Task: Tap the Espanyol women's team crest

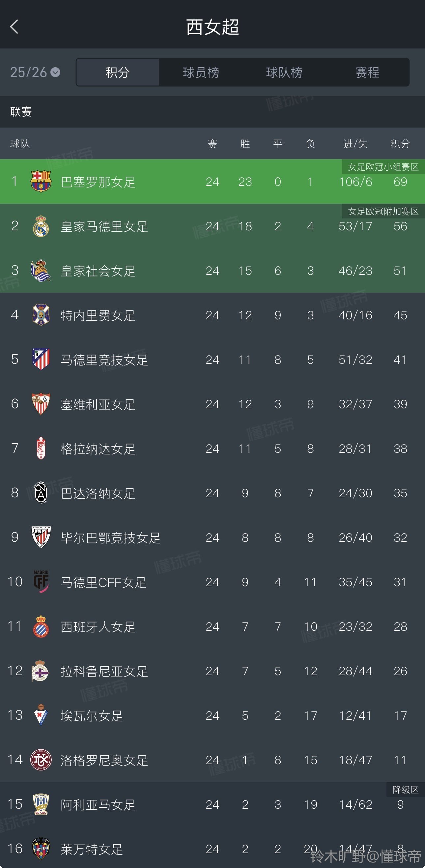Action: [x=41, y=626]
